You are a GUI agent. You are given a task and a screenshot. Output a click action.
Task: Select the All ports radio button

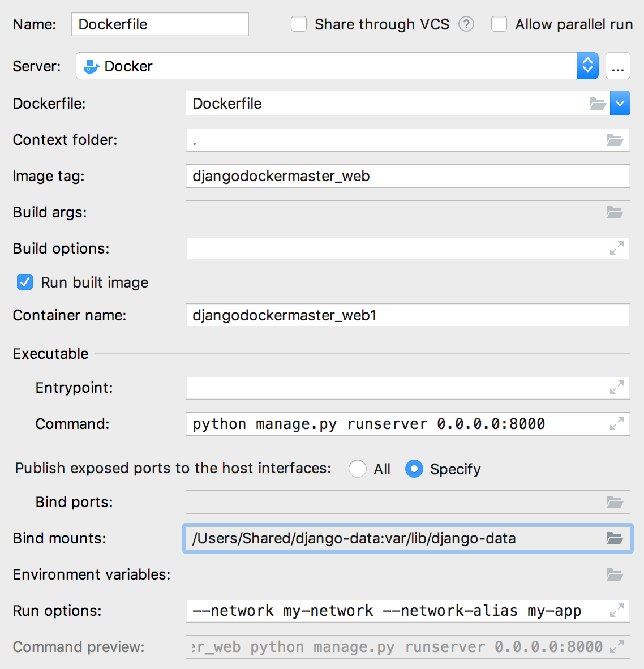pos(358,469)
